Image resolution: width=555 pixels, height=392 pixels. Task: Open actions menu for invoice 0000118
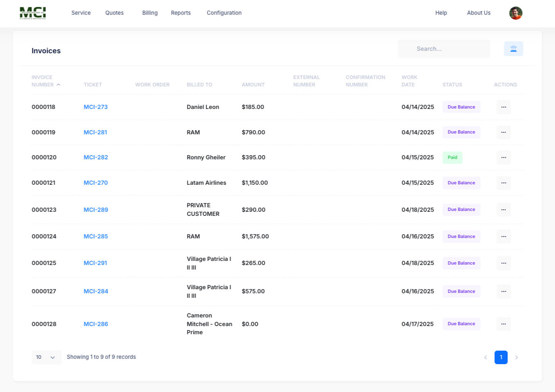coord(503,107)
